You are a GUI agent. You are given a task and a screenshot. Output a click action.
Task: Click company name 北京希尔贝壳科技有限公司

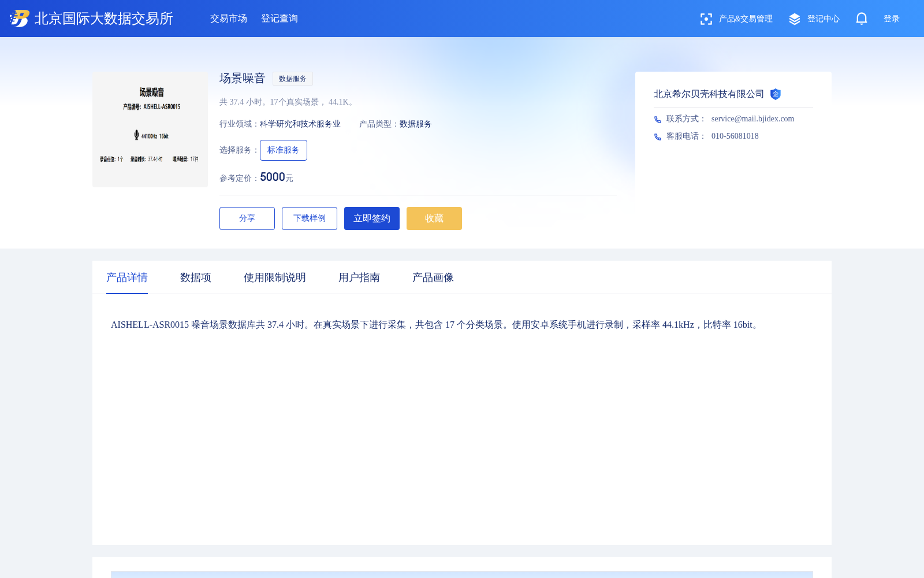point(709,94)
